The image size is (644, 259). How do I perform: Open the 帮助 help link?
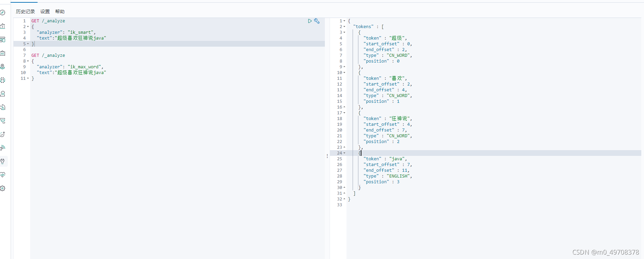coord(60,11)
